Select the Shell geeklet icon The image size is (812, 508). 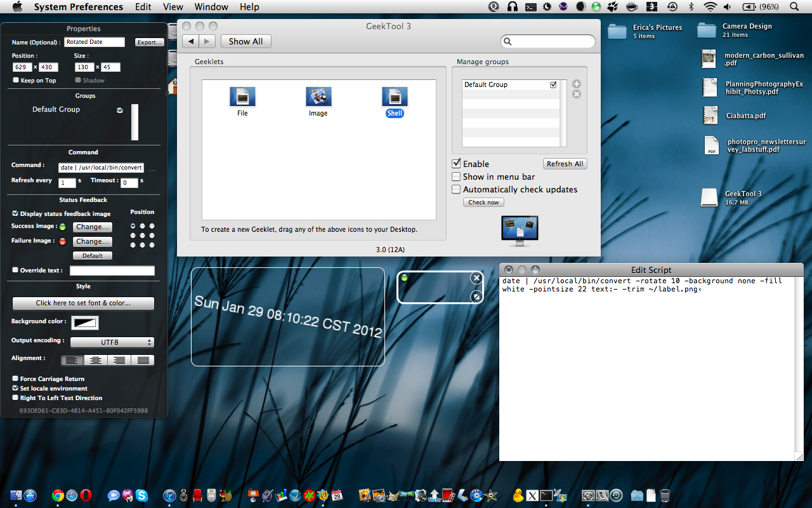(395, 97)
